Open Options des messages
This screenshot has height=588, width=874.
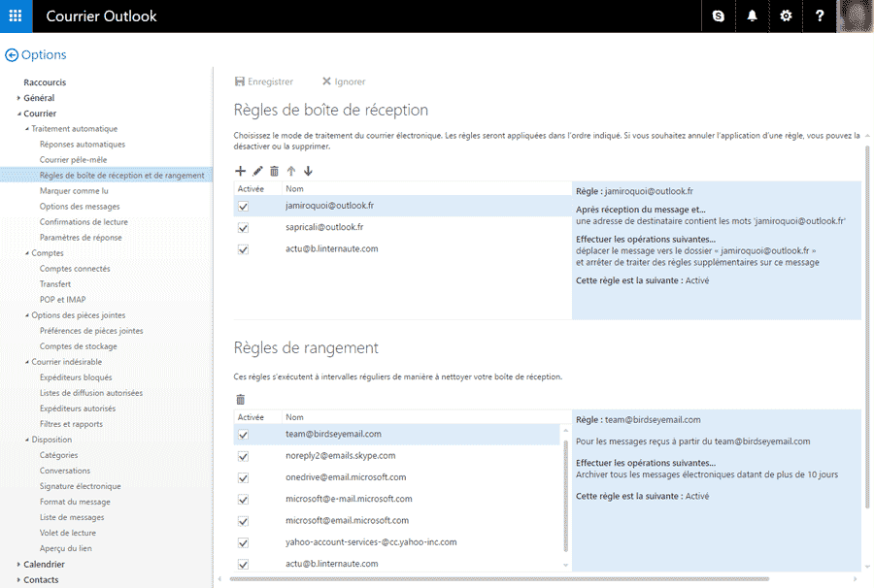click(x=80, y=207)
